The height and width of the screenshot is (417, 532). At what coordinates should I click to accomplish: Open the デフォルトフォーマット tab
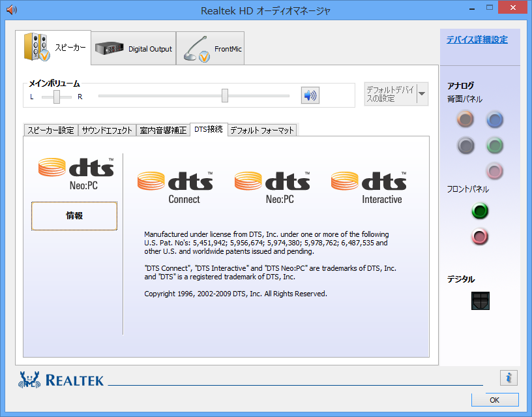(262, 130)
